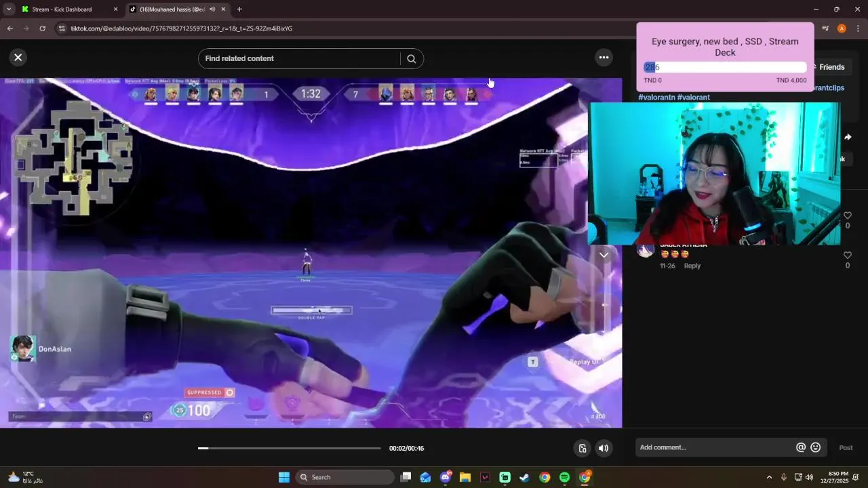
Task: Open the emoji picker icon
Action: (x=816, y=447)
